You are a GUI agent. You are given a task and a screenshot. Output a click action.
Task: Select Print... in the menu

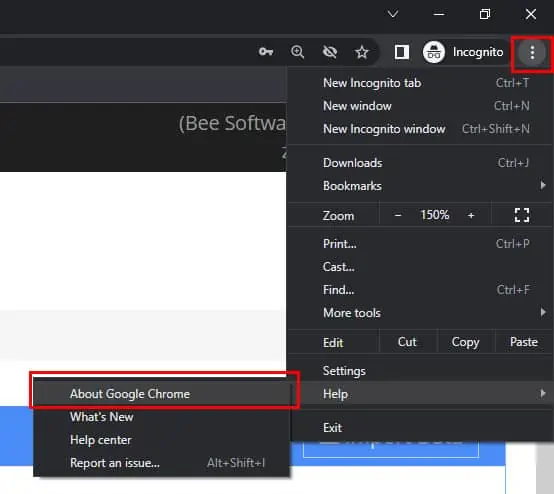[x=420, y=244]
